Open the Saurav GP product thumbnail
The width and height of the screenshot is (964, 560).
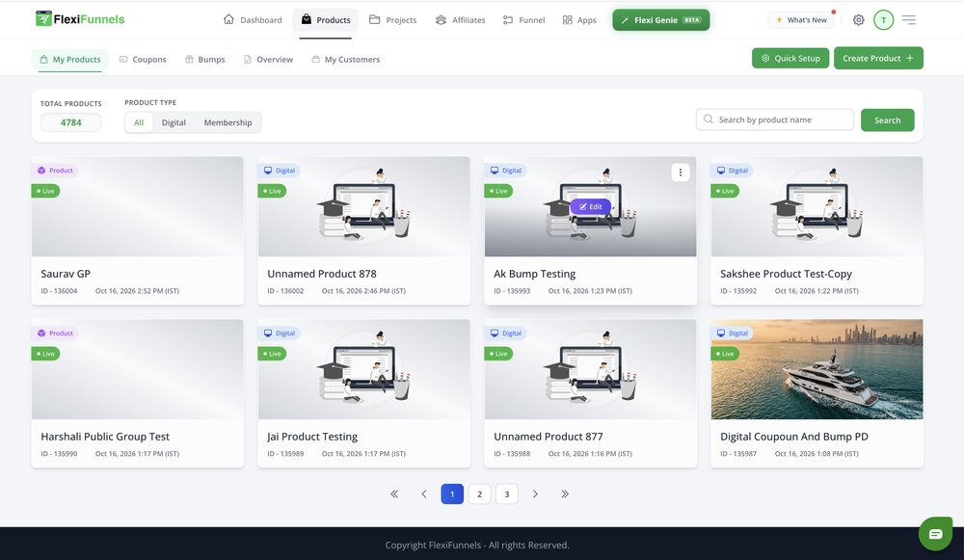point(138,206)
